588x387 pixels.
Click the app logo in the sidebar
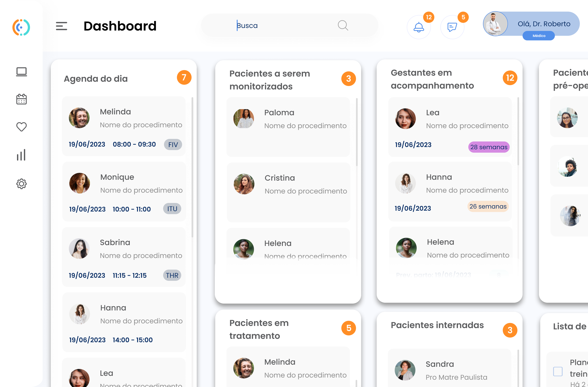click(21, 27)
